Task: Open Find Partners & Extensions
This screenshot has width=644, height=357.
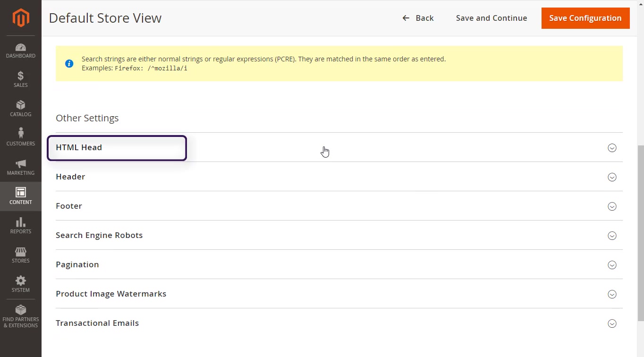Action: click(x=21, y=316)
